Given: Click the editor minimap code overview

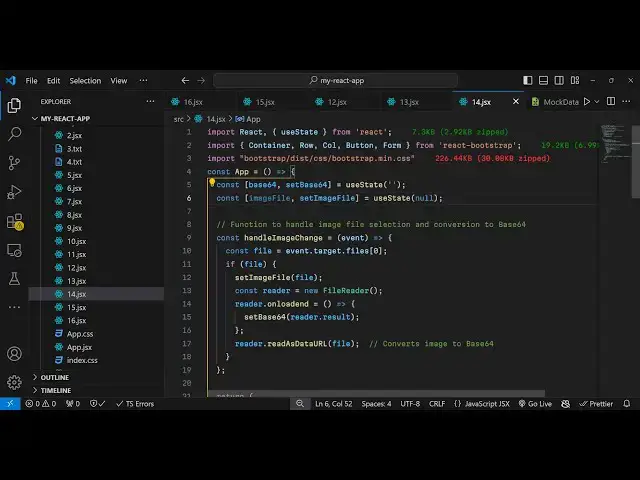Looking at the screenshot, I should tap(614, 143).
